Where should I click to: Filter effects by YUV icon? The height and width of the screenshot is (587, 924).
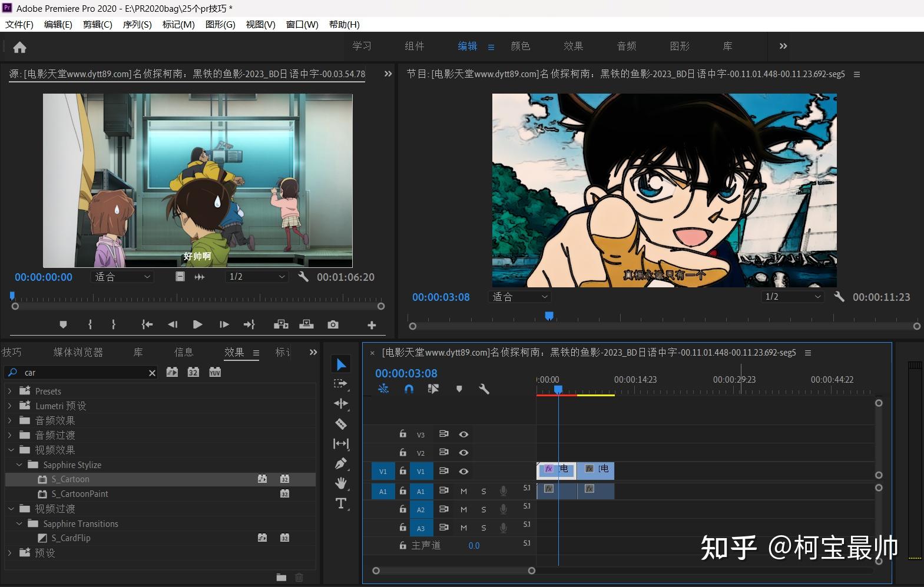click(215, 372)
